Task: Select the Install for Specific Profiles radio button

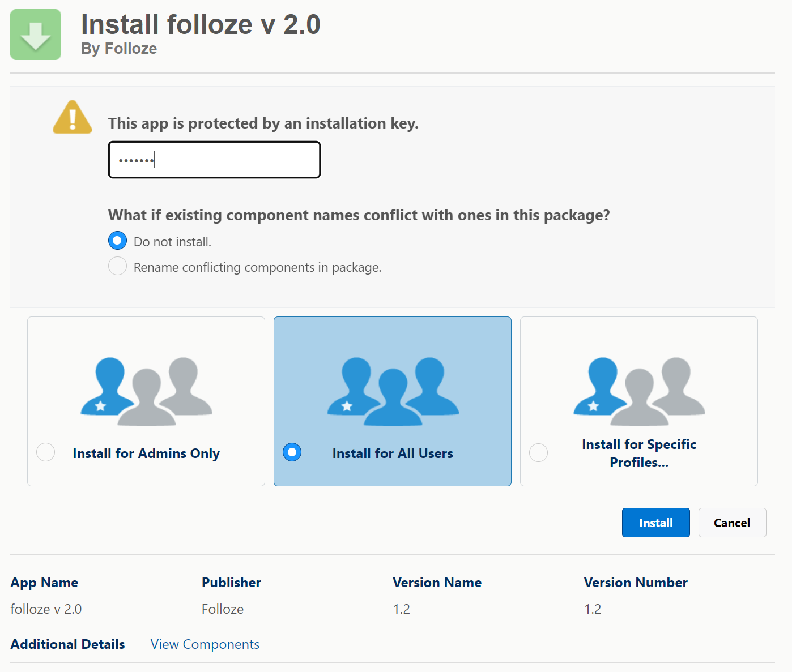Action: click(538, 452)
